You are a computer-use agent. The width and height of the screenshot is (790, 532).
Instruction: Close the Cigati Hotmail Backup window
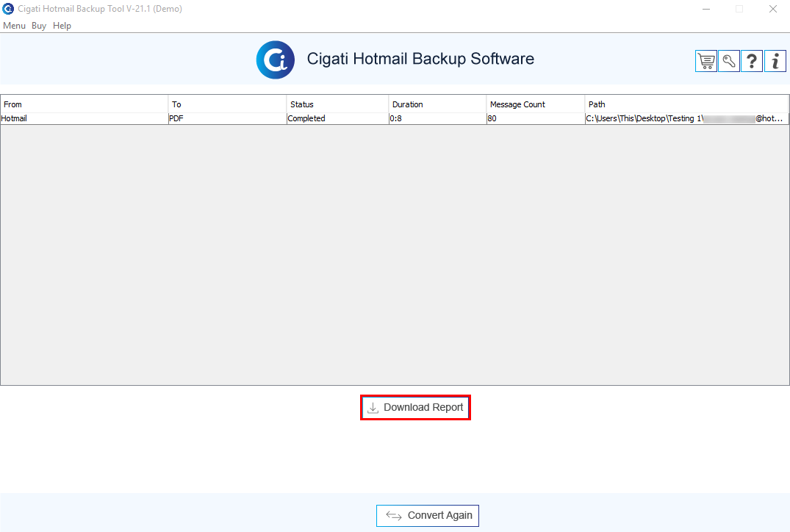coord(773,9)
